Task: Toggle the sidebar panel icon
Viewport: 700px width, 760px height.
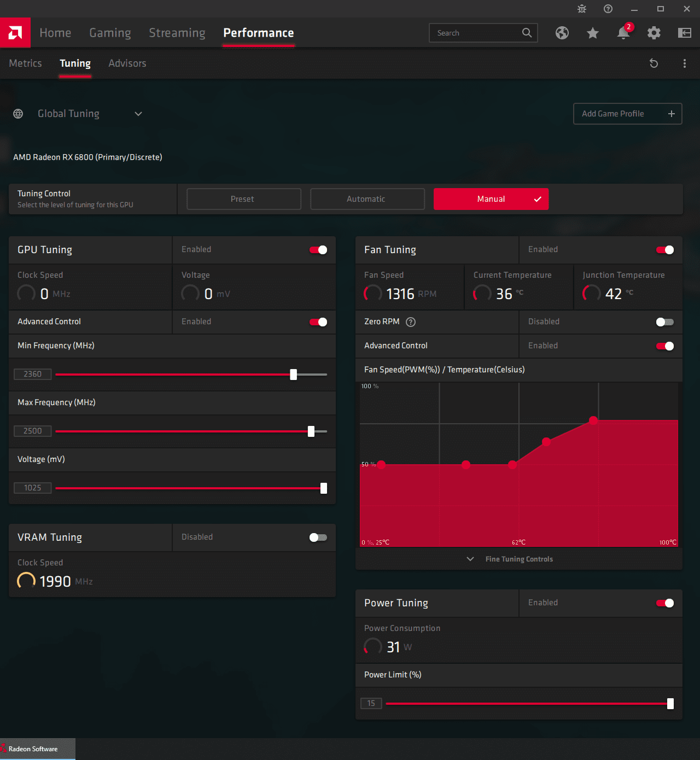Action: click(685, 33)
